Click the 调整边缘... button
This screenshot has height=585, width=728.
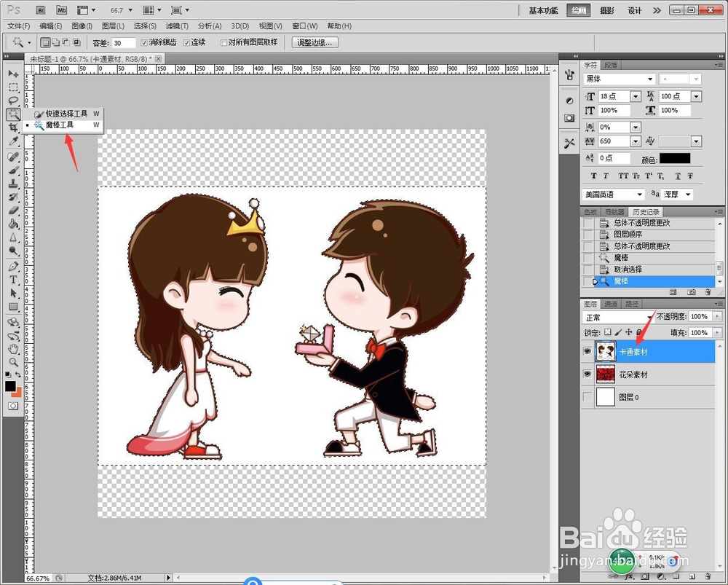(314, 43)
